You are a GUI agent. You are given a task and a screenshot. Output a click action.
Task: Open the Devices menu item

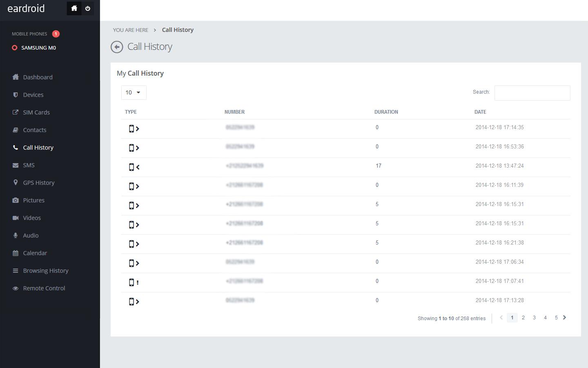[33, 95]
